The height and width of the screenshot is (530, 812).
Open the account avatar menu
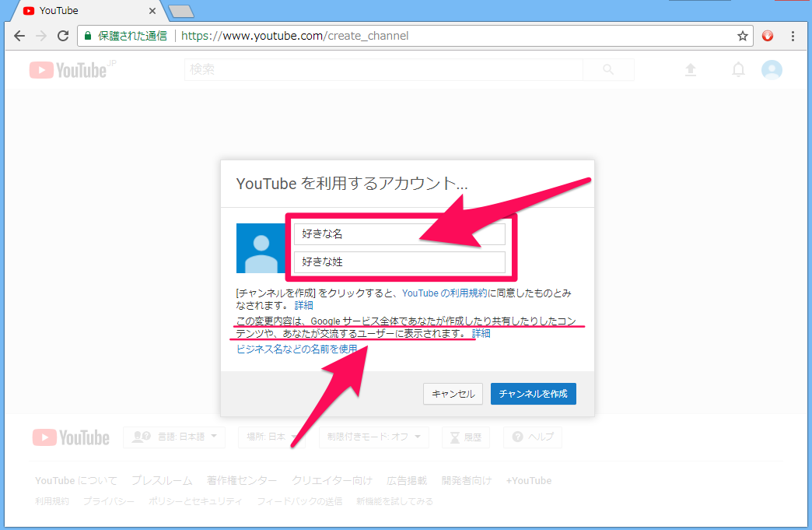[x=772, y=70]
